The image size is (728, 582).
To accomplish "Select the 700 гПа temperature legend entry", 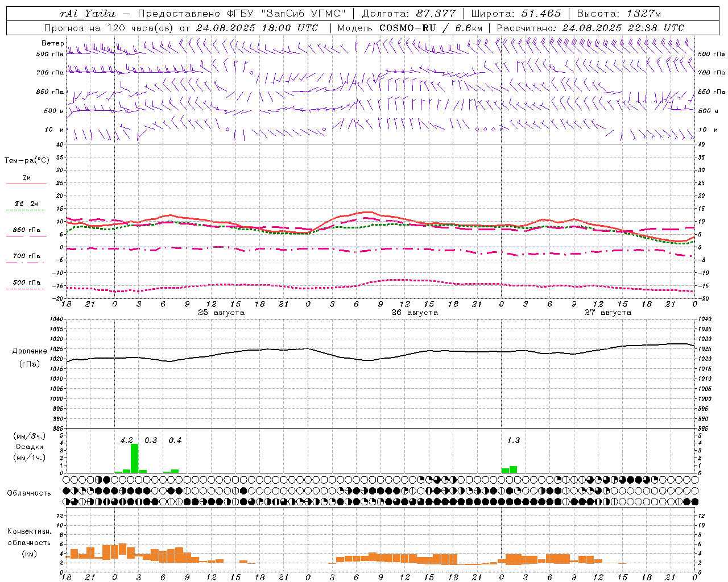I will (x=27, y=256).
